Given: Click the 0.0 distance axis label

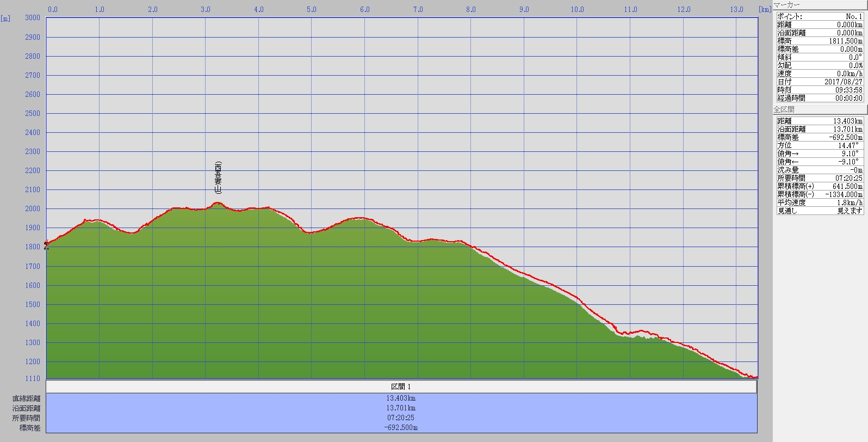Looking at the screenshot, I should pos(53,9).
